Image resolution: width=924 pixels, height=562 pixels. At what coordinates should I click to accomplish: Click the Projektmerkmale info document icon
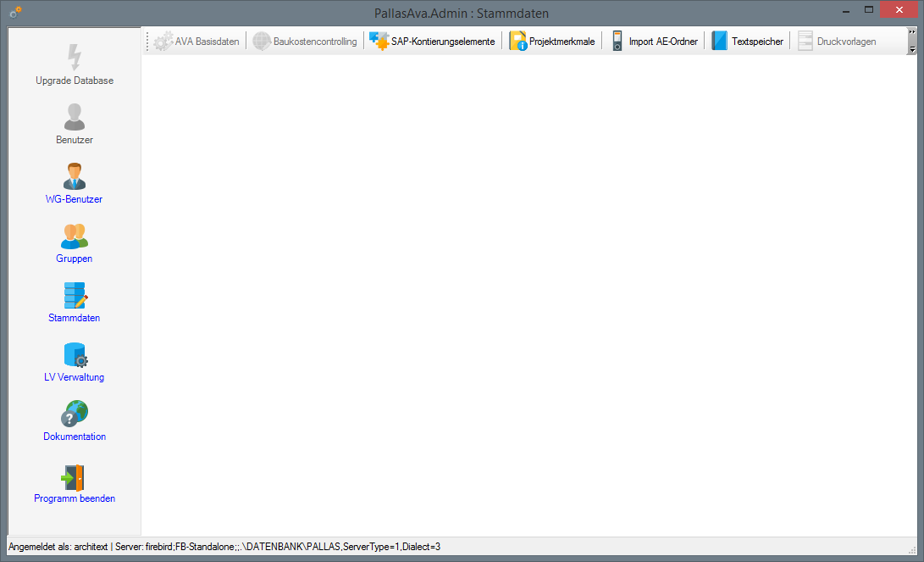518,41
